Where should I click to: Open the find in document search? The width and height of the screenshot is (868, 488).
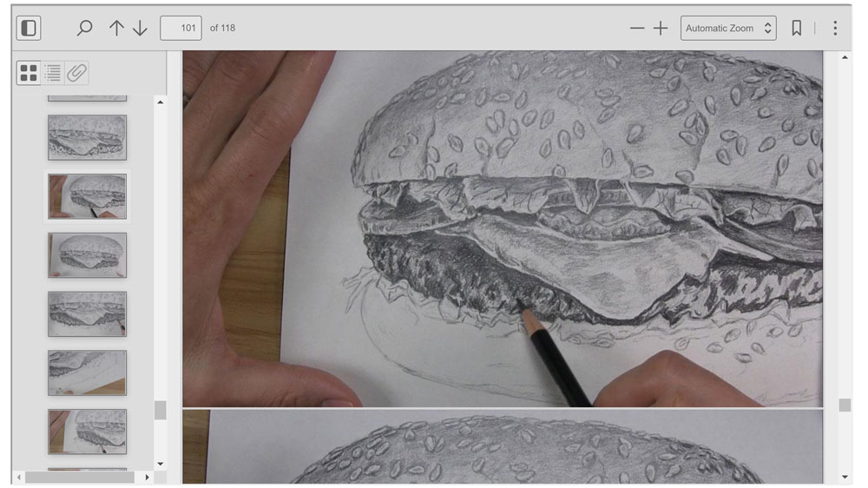click(x=84, y=28)
